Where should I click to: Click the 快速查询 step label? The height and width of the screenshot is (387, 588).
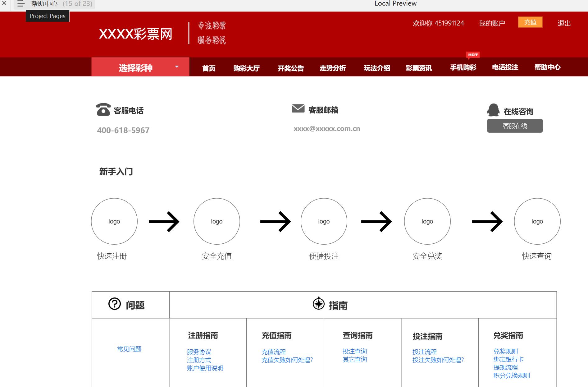[537, 256]
